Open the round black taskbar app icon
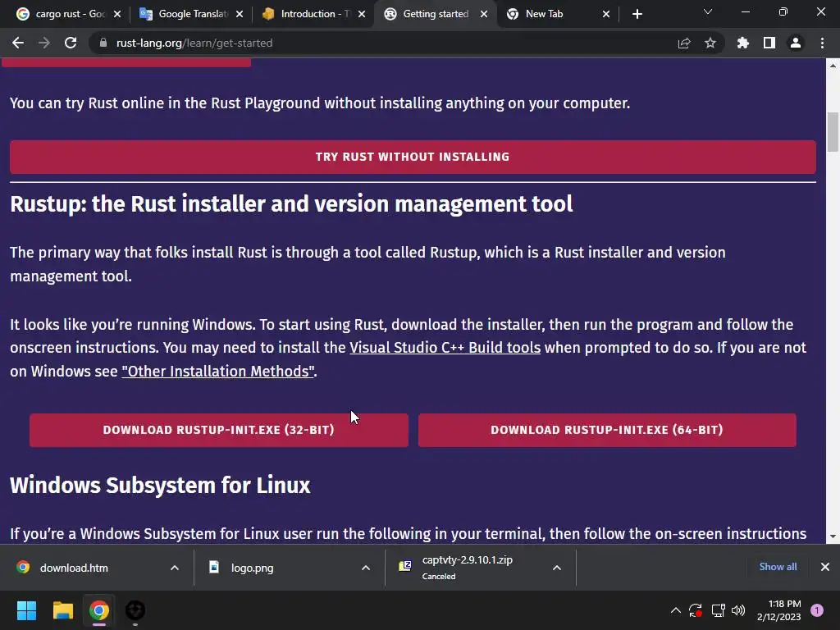 135,610
